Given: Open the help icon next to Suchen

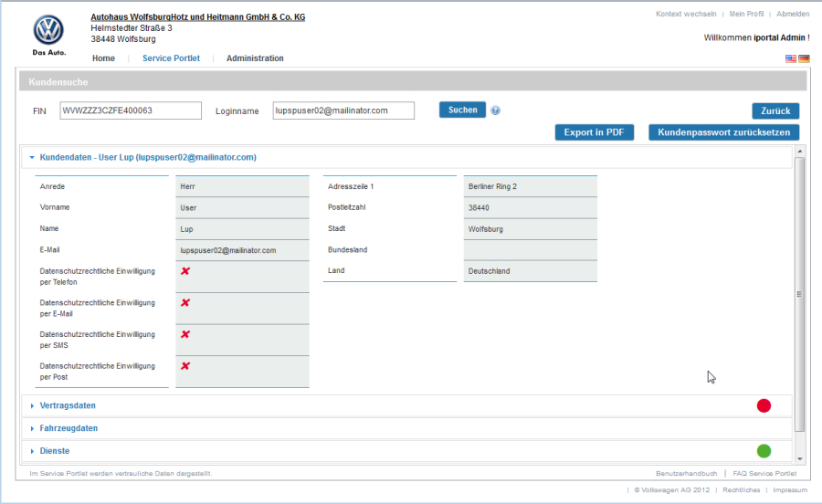Looking at the screenshot, I should click(496, 110).
